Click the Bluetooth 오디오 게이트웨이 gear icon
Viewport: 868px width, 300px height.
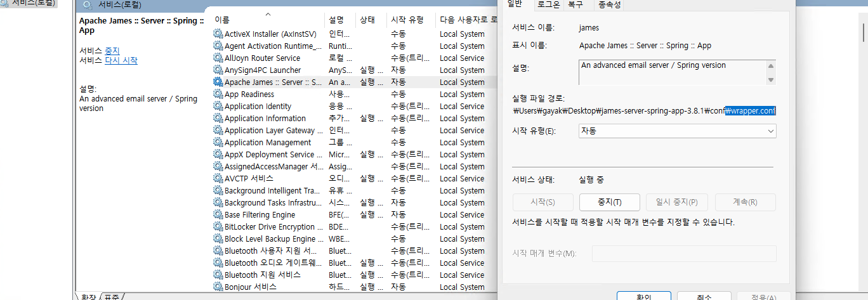[218, 263]
